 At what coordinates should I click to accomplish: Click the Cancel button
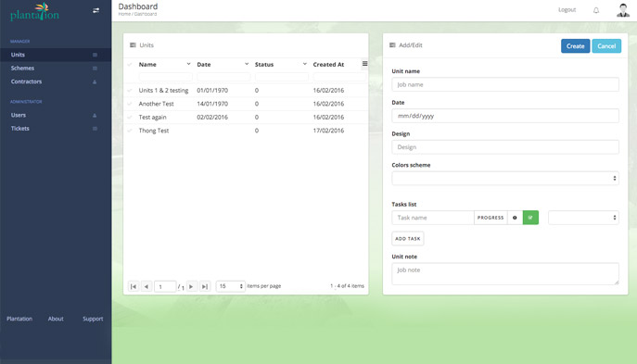pyautogui.click(x=606, y=46)
